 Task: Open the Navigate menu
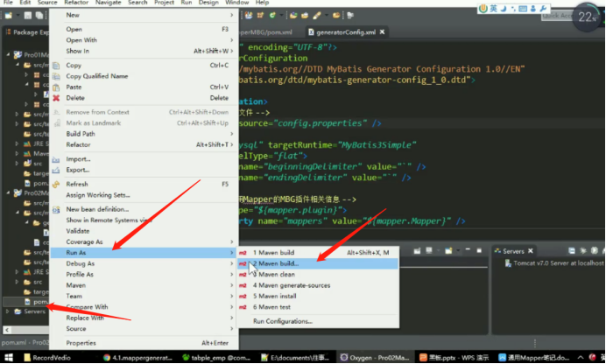[109, 3]
